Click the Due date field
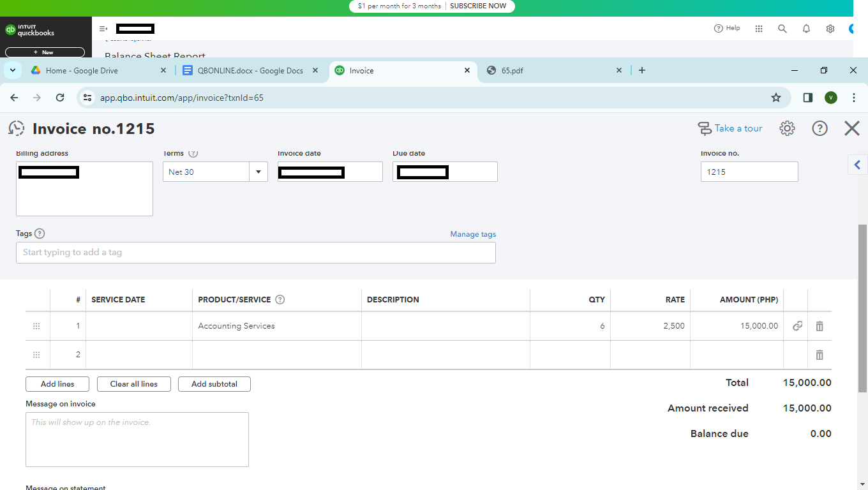 [x=445, y=172]
